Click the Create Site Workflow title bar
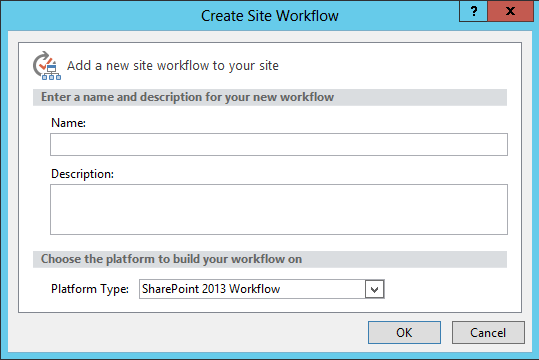Screen dimensions: 539x360 270,16
